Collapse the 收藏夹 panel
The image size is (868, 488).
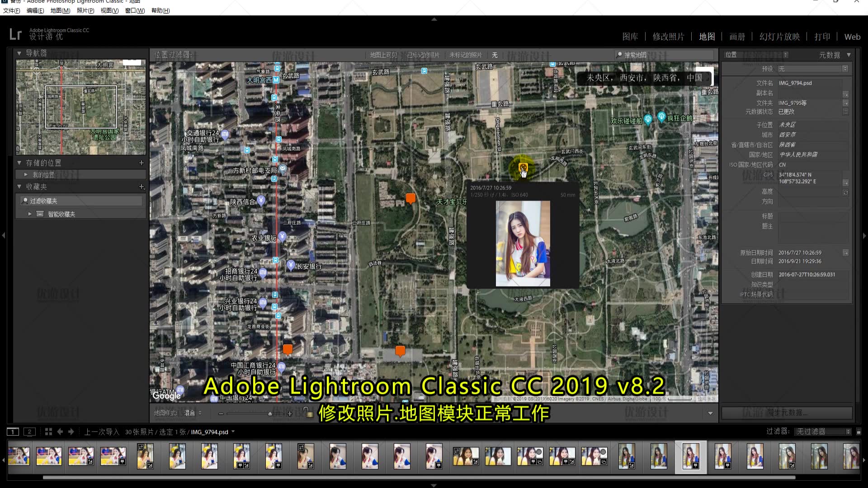[19, 187]
